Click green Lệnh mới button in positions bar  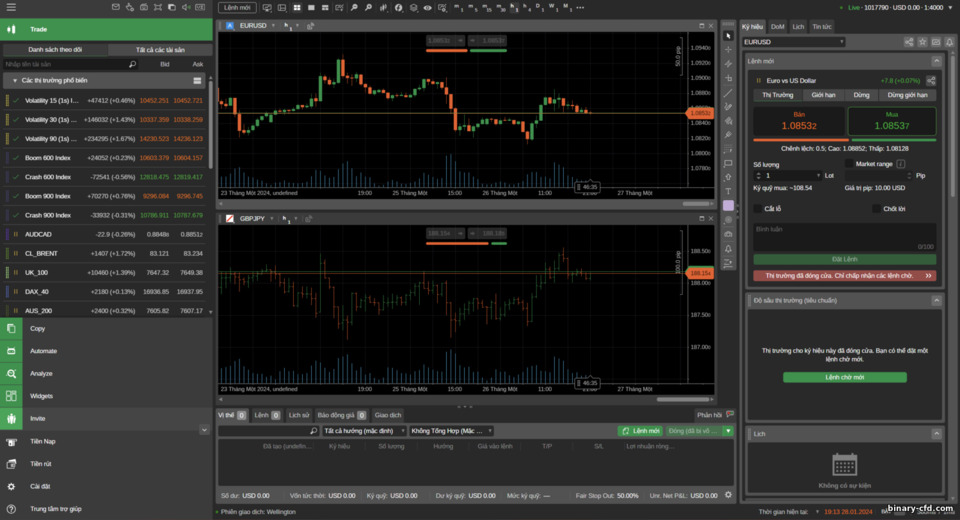point(640,431)
